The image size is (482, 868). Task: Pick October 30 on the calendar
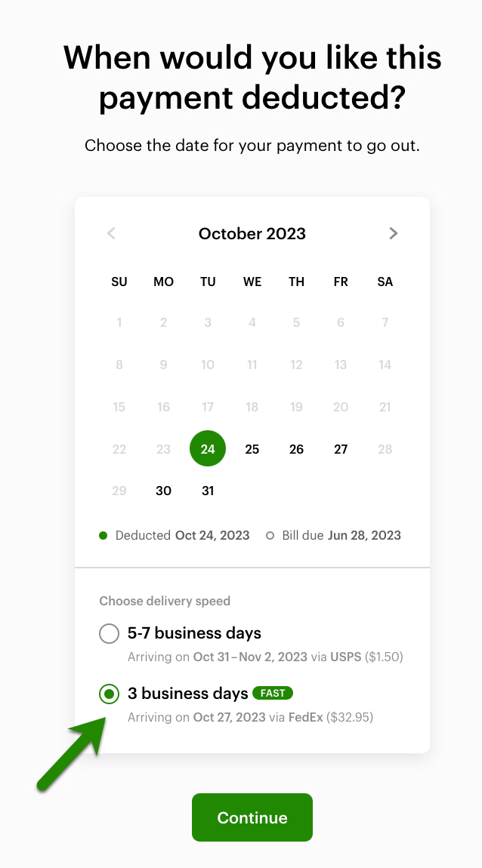(163, 491)
